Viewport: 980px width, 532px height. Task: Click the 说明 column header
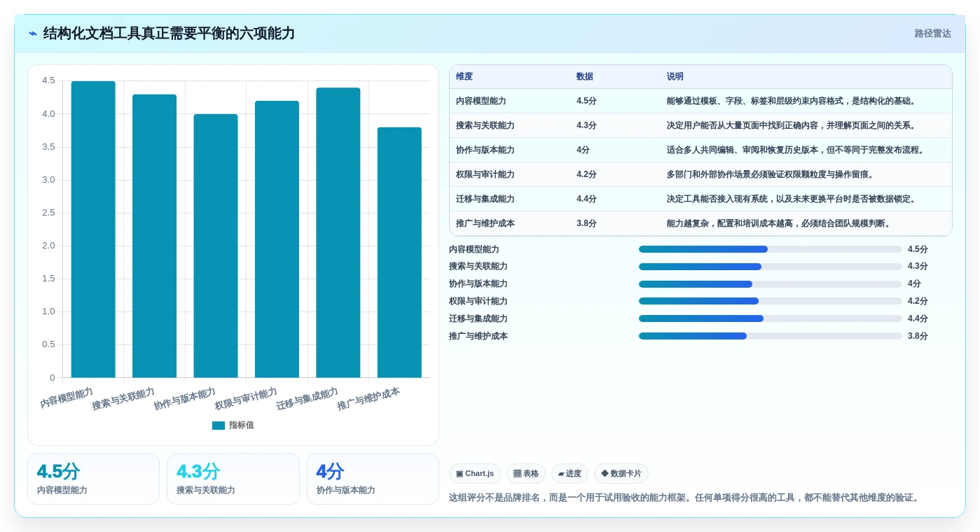tap(675, 77)
